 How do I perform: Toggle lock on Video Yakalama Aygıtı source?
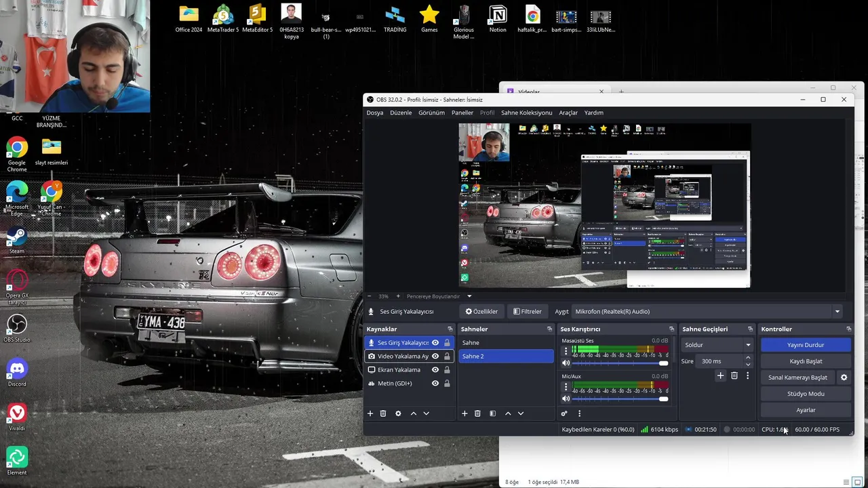pyautogui.click(x=447, y=357)
